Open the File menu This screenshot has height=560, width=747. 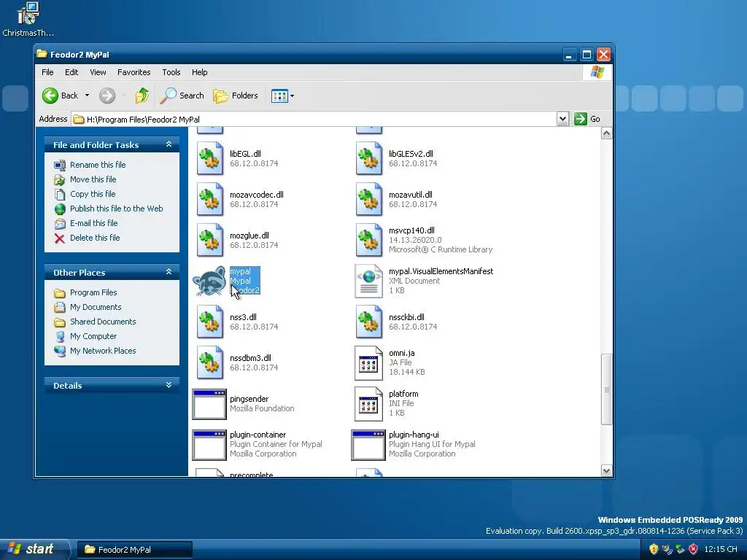[x=47, y=72]
